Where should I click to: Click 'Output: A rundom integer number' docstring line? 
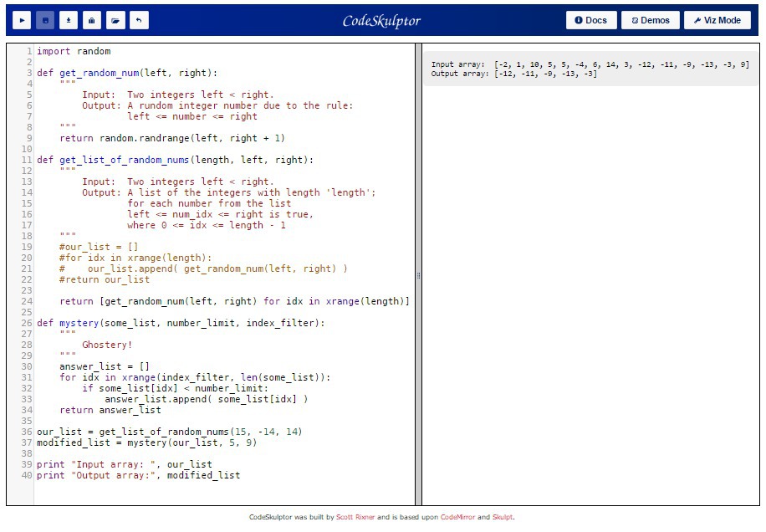pyautogui.click(x=217, y=105)
